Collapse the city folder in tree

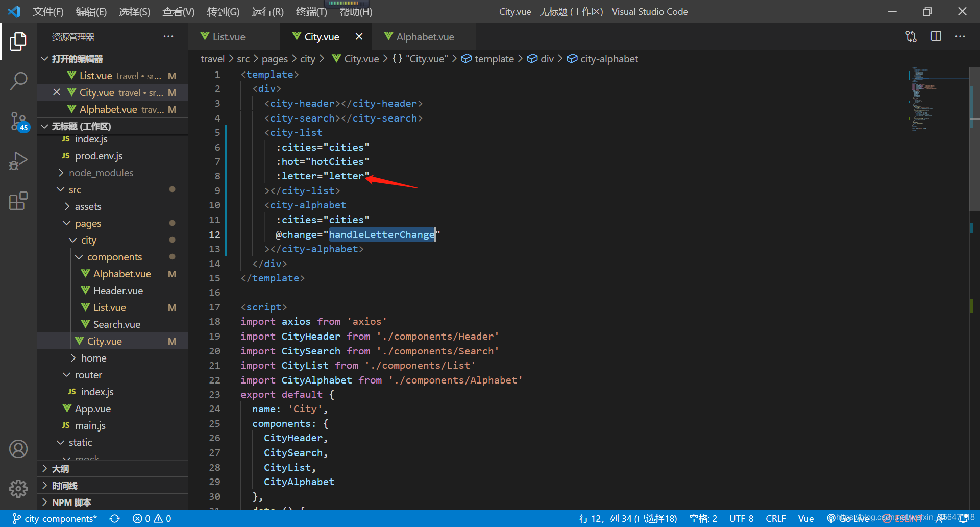coord(112,240)
